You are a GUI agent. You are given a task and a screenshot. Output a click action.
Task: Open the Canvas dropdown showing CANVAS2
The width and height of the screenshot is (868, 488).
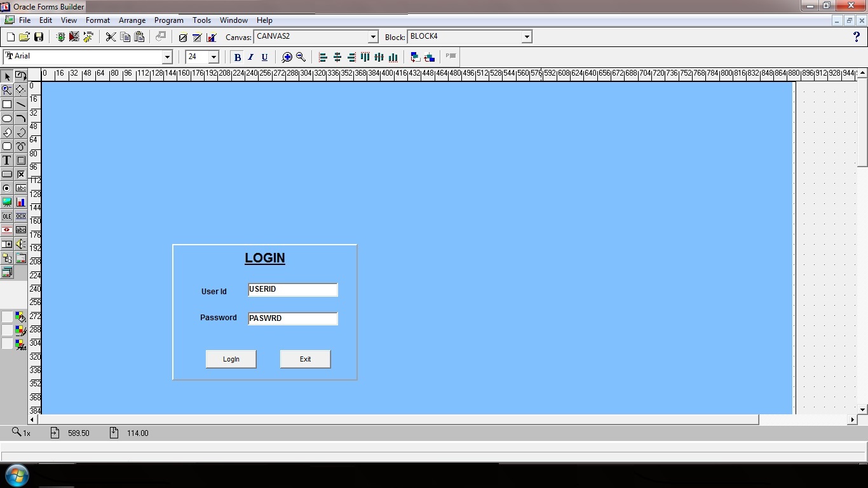(373, 37)
